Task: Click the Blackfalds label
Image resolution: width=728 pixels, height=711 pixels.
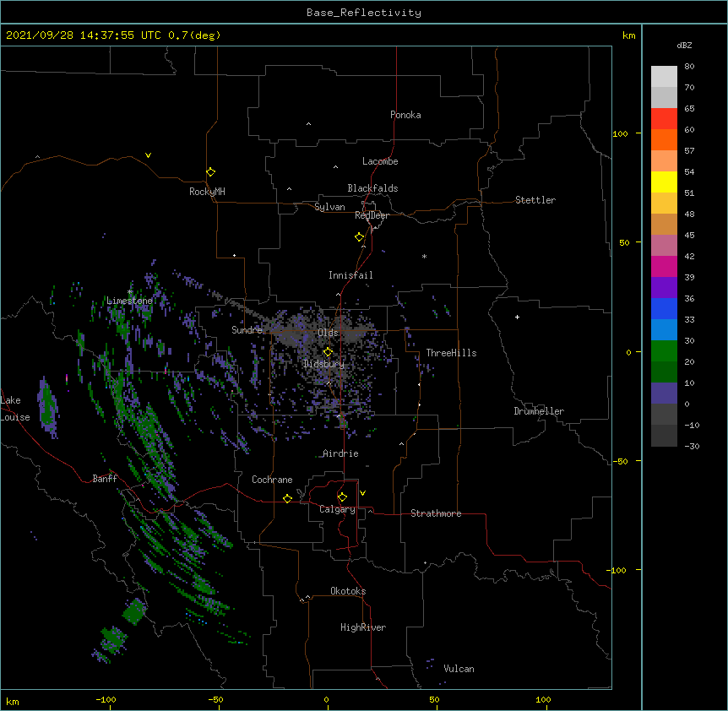Action: (372, 188)
